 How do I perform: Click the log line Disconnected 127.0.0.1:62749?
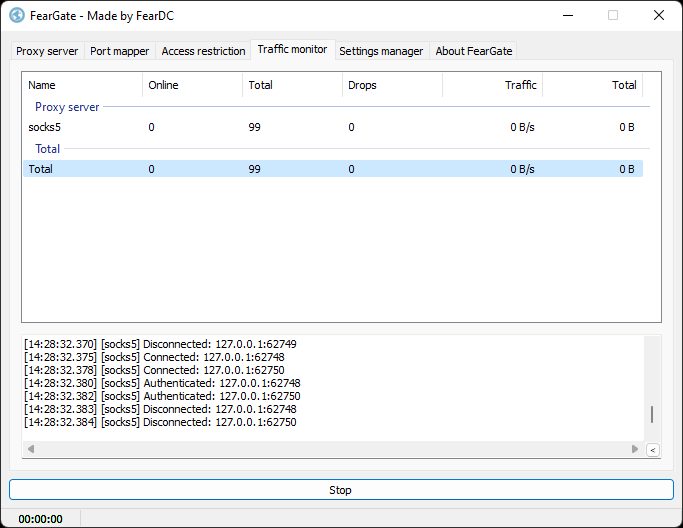tap(160, 344)
